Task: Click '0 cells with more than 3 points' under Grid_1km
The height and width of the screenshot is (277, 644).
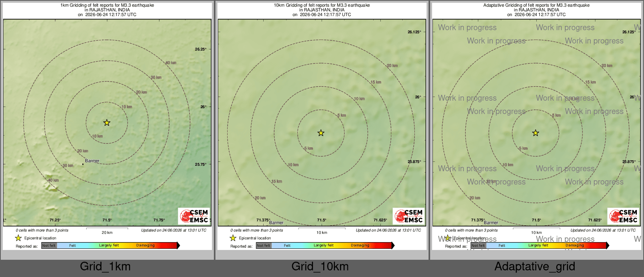Action: (x=42, y=230)
